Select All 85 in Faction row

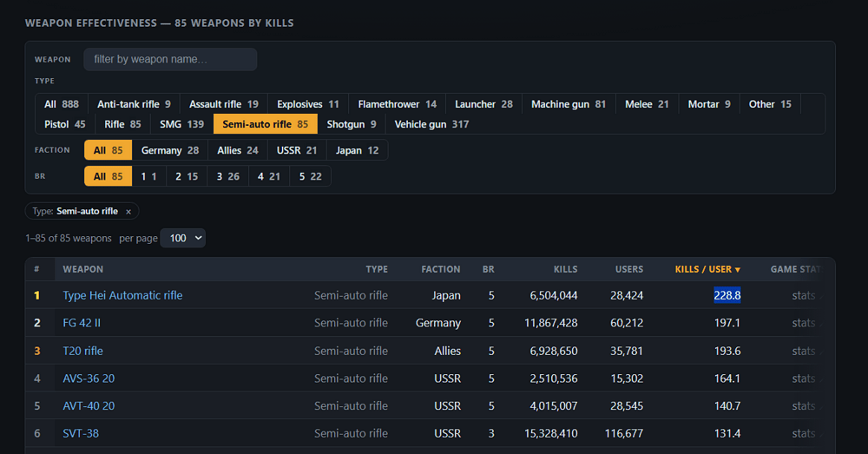click(x=108, y=150)
